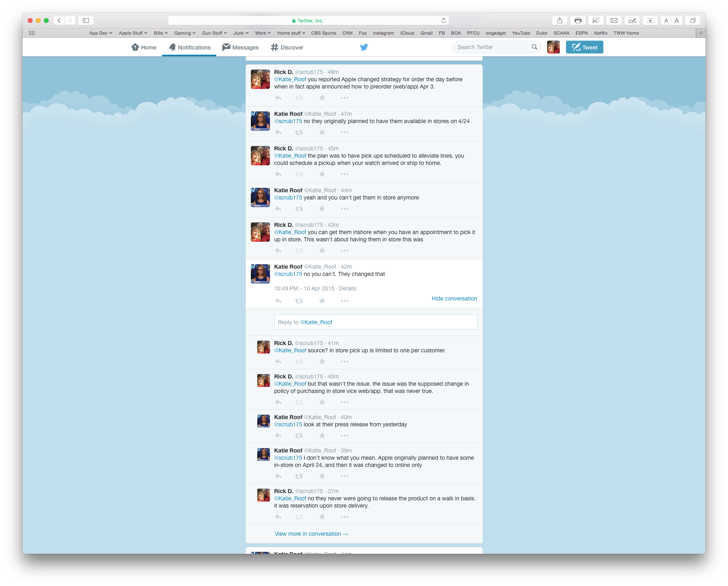
Task: Open Details link on the 10:49 PM tweet
Action: pos(347,288)
